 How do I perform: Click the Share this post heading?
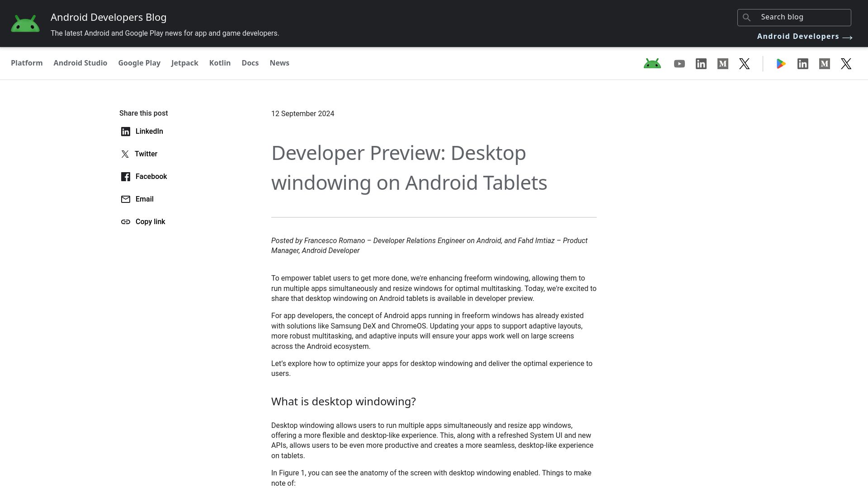click(143, 113)
